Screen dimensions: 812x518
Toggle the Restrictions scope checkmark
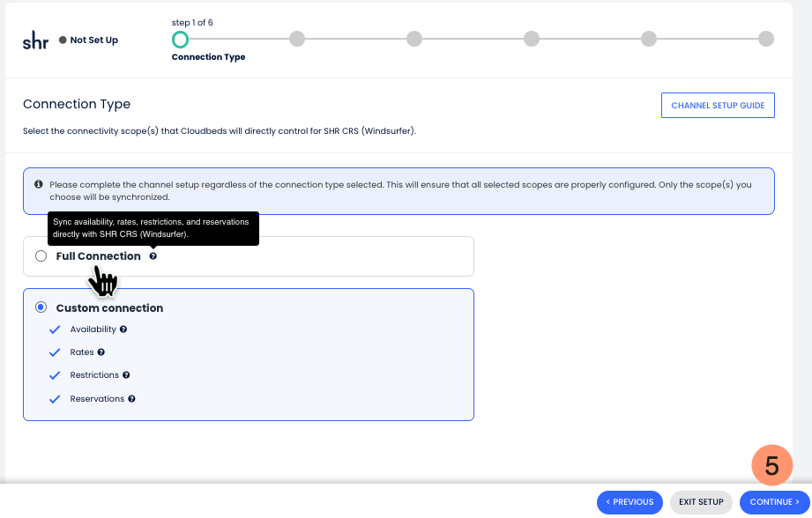pyautogui.click(x=53, y=375)
